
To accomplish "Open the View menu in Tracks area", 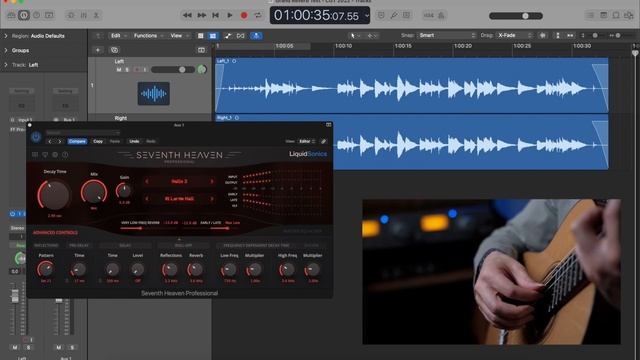I will [x=179, y=36].
